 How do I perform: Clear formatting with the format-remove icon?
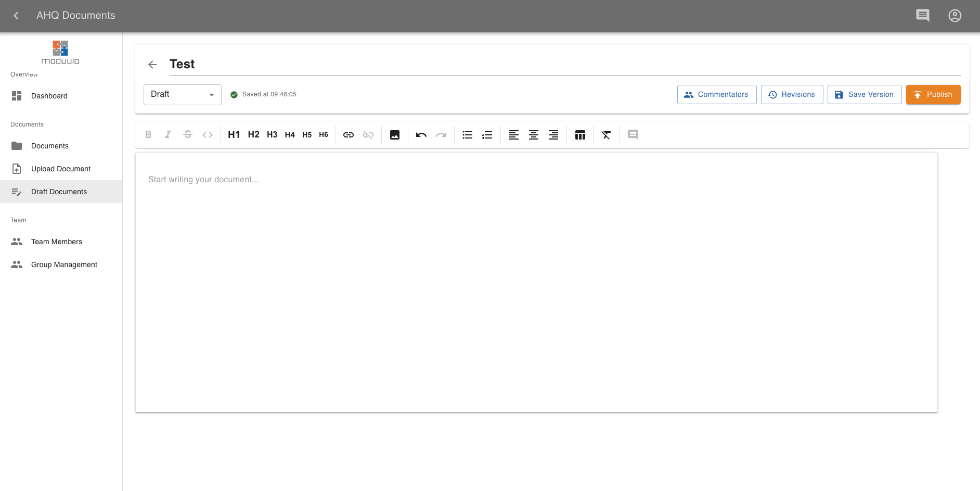coord(605,134)
